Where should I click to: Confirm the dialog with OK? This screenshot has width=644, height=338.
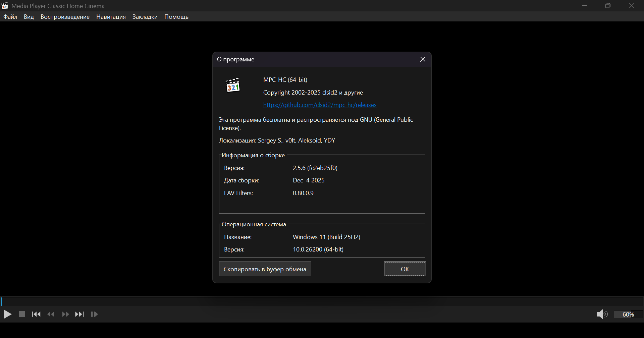(405, 269)
